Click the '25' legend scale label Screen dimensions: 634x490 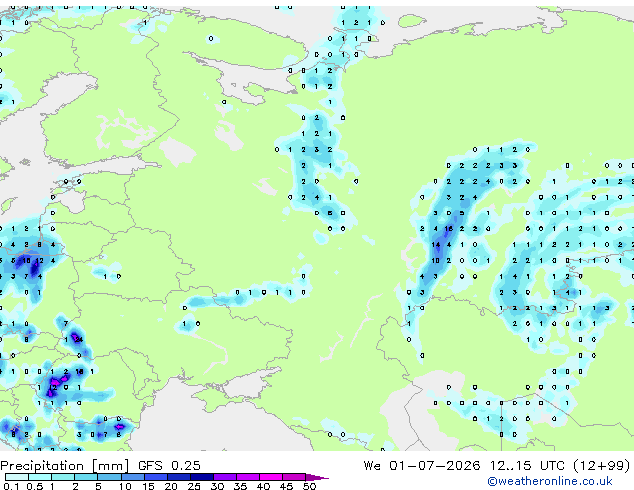click(x=194, y=486)
